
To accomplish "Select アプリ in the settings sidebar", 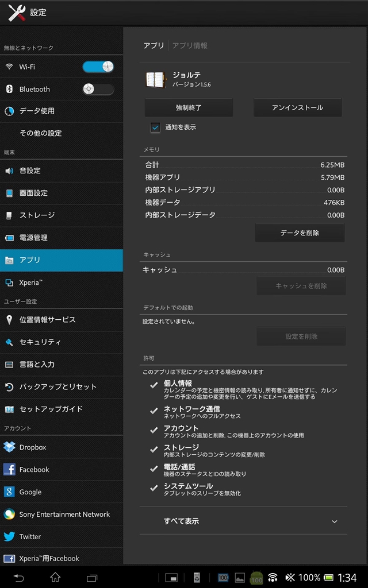I will pyautogui.click(x=62, y=260).
